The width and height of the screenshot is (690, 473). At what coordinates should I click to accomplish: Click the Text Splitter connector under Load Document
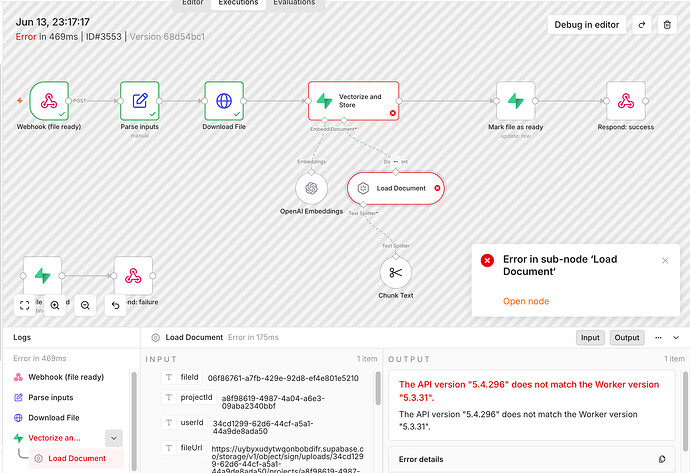(x=363, y=204)
